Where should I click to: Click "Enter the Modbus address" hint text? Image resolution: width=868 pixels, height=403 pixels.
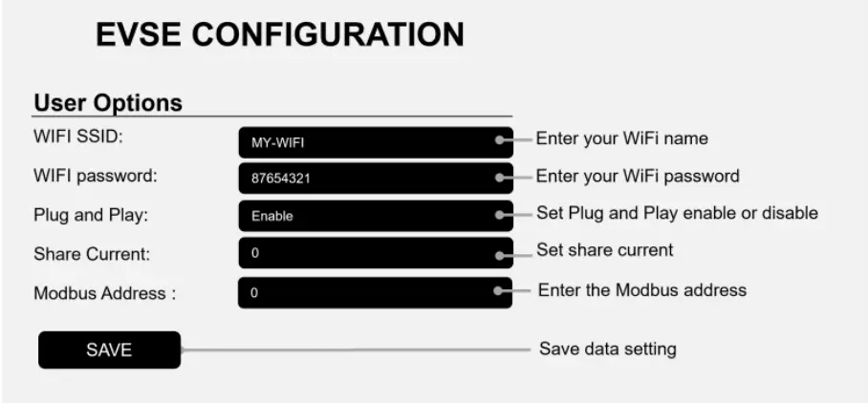641,289
